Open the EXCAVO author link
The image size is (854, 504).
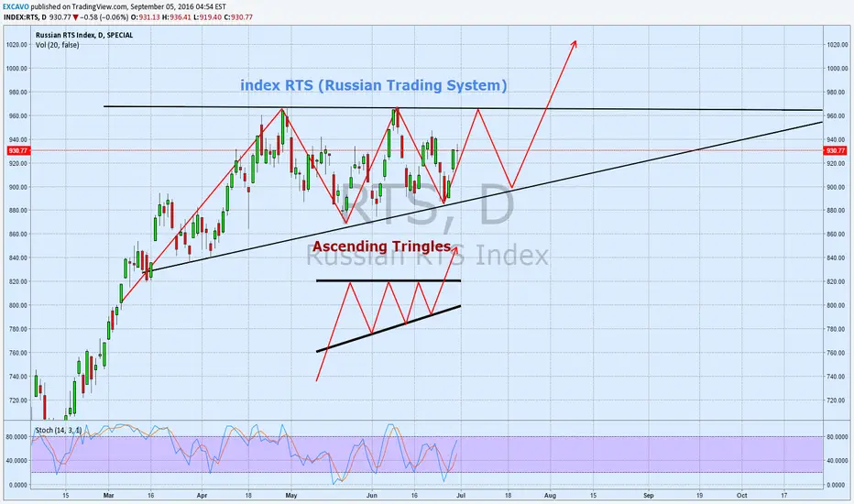(16, 7)
